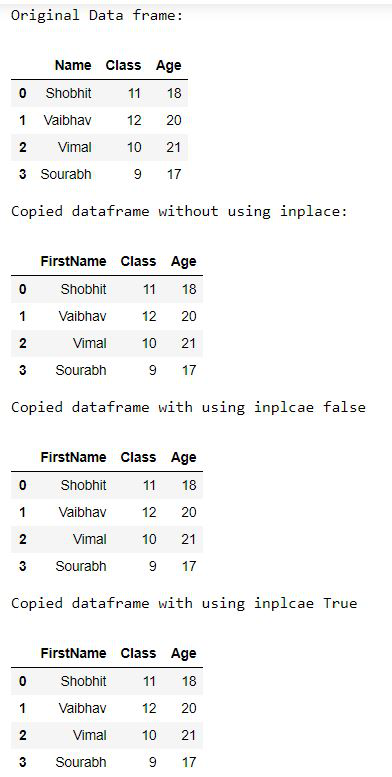Click Class value 12 in the third table
This screenshot has width=392, height=777.
(x=149, y=512)
